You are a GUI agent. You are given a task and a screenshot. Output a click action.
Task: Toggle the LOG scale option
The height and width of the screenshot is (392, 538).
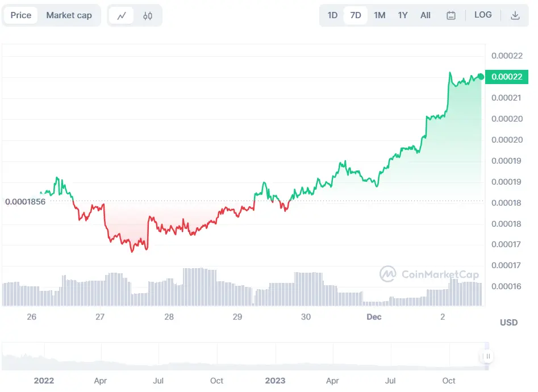pos(483,15)
